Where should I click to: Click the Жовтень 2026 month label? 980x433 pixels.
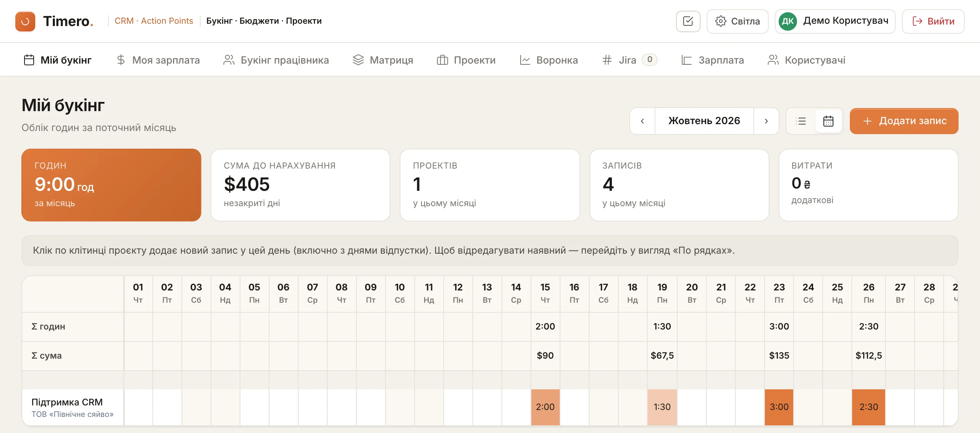pyautogui.click(x=704, y=121)
